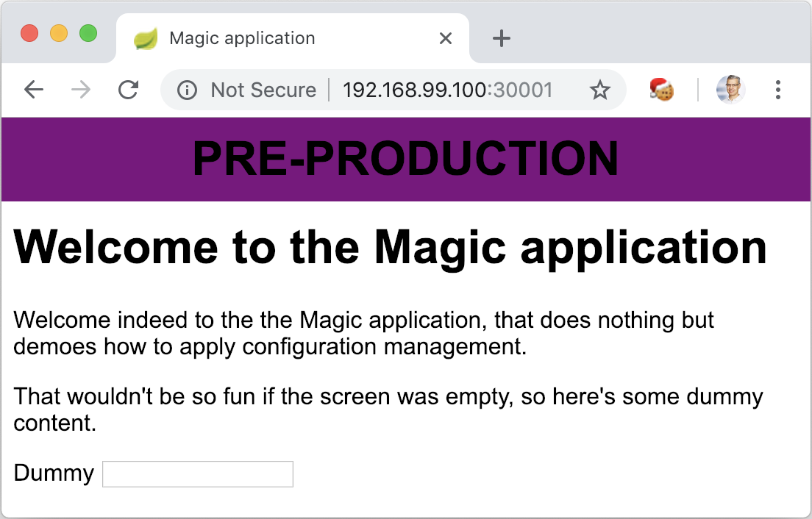
Task: Click the 192.168.99.100:30001 address
Action: click(447, 90)
